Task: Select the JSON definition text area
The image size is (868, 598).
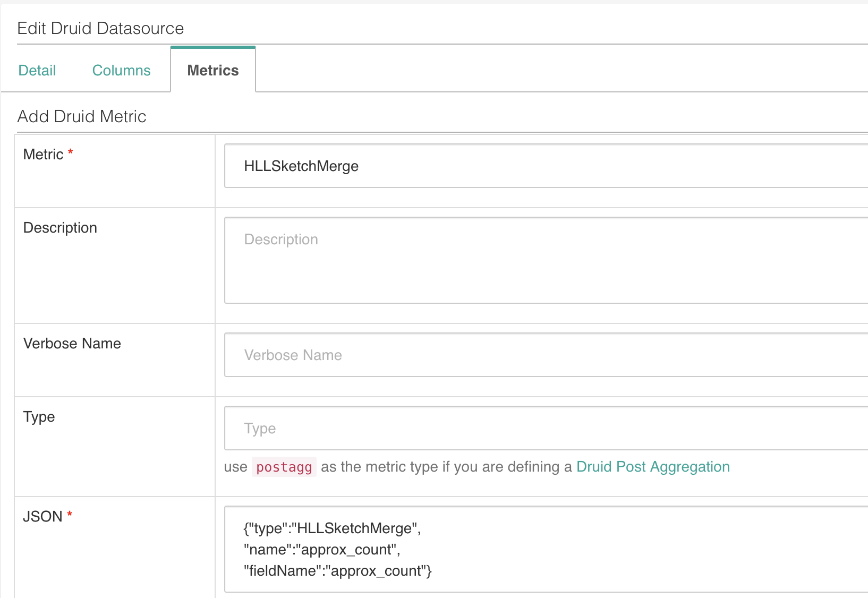Action: (531, 550)
